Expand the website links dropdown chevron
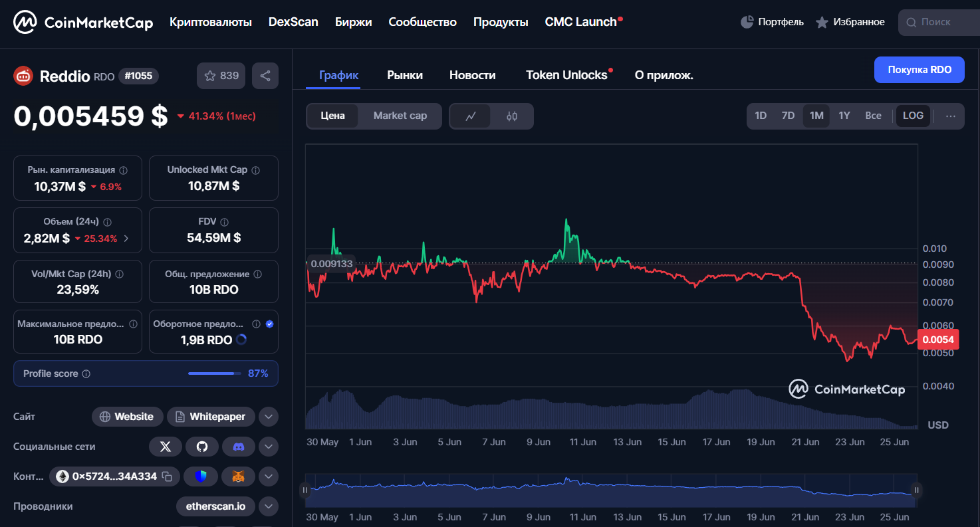Screen dimensions: 980x527 pos(268,417)
